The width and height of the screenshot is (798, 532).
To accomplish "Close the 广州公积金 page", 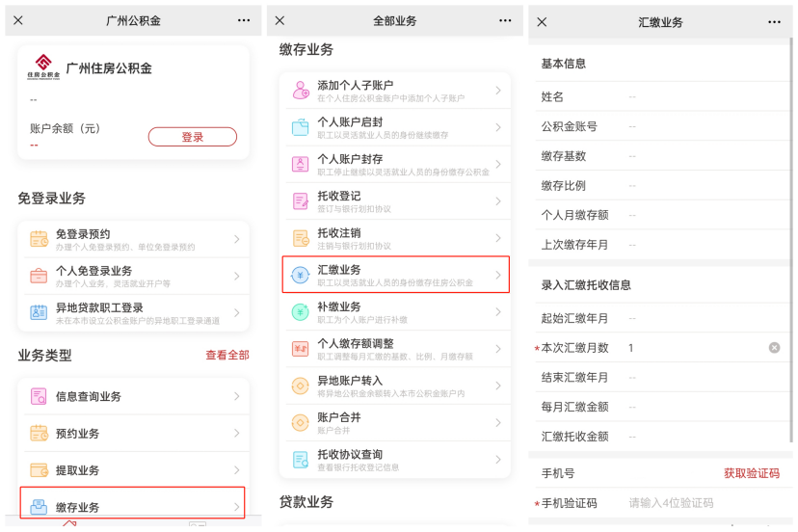I will pyautogui.click(x=18, y=20).
